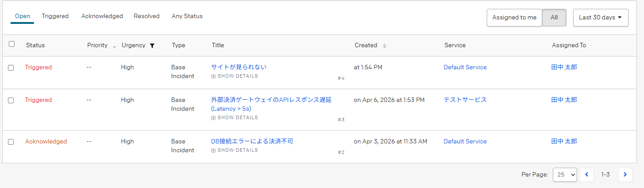Sort by Priority using the arrow icon

tap(115, 46)
